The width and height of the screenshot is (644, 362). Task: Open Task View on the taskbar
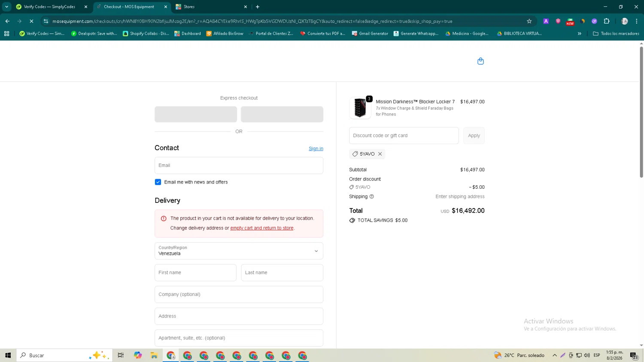pyautogui.click(x=121, y=355)
